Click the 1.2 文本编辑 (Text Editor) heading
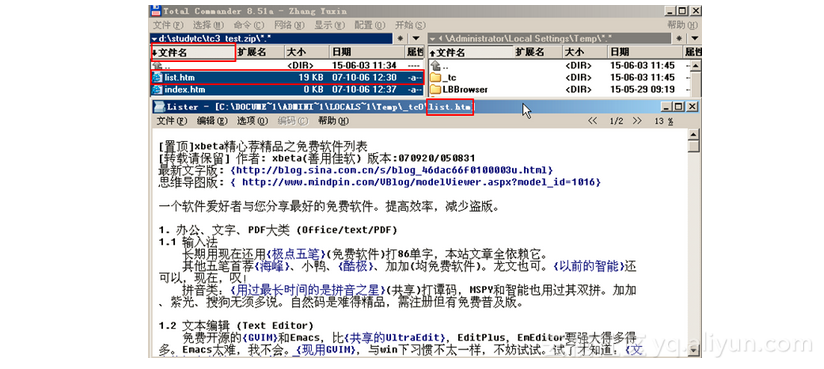Viewport: 824px width, 369px height. [x=236, y=325]
